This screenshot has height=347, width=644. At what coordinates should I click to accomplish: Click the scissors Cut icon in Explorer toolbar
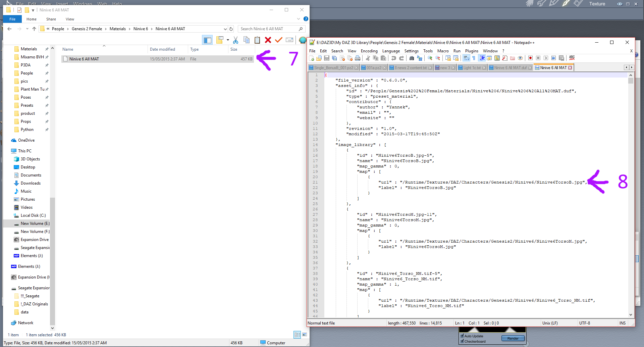tap(236, 40)
